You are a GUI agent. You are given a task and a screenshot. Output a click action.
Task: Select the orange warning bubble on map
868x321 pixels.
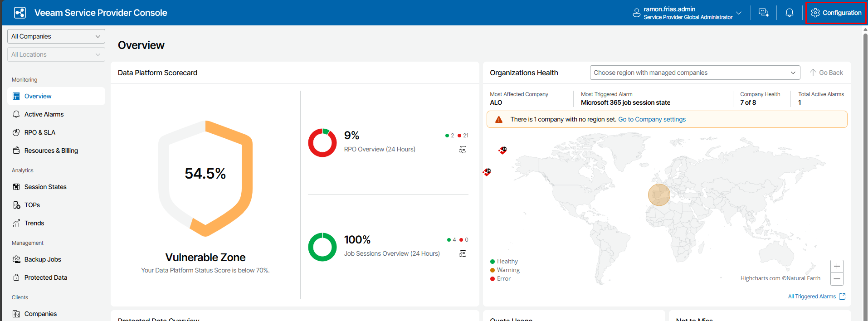coord(659,195)
